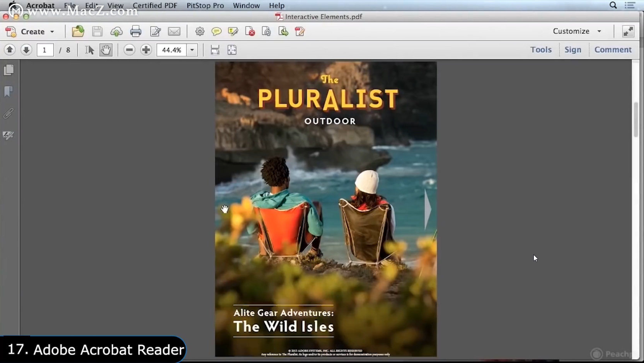Screen dimensions: 644x363
Task: Click the Save floppy disk icon
Action: coord(97,31)
